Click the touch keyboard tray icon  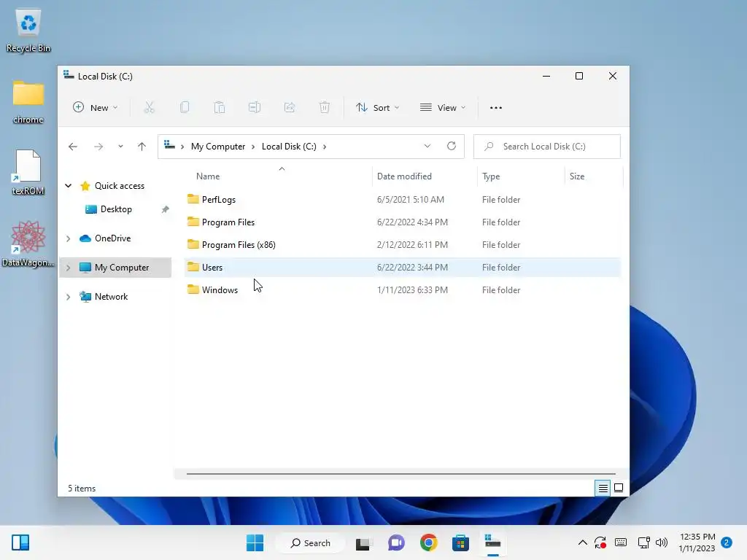[x=621, y=542]
